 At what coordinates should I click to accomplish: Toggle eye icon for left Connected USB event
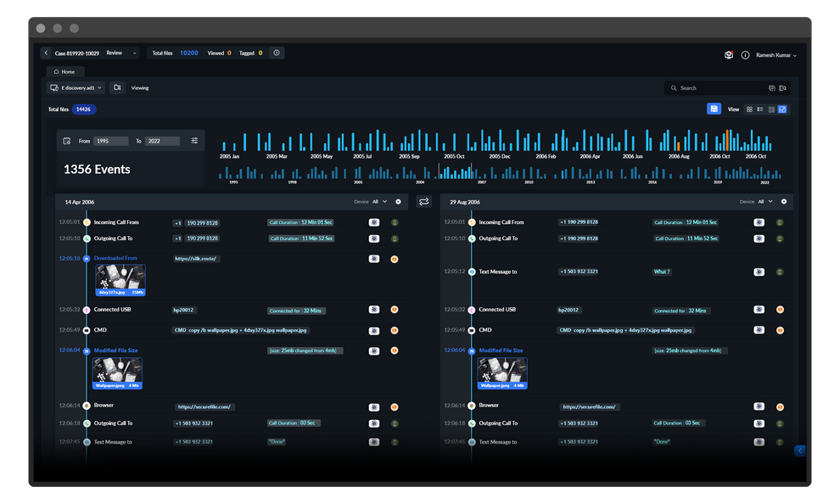373,310
